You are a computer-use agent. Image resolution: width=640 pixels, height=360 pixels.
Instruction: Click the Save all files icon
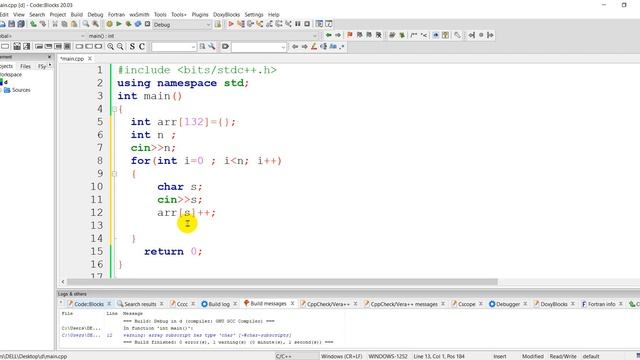[21, 24]
